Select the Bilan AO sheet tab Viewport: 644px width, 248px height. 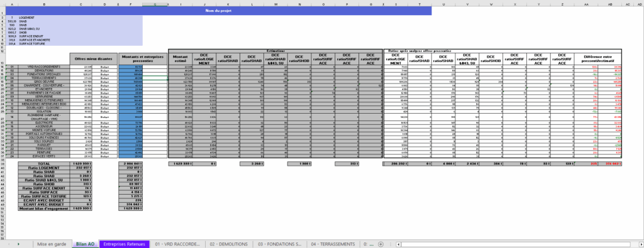click(x=86, y=244)
